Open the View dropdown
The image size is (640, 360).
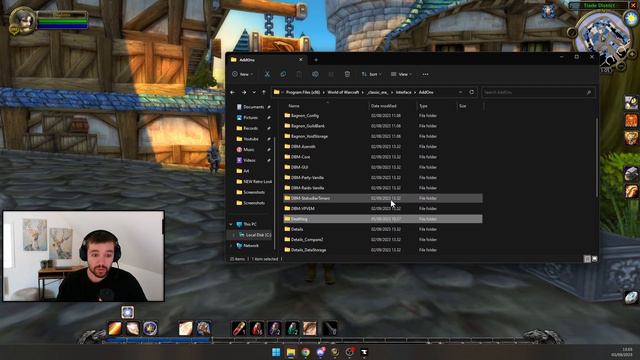[402, 74]
